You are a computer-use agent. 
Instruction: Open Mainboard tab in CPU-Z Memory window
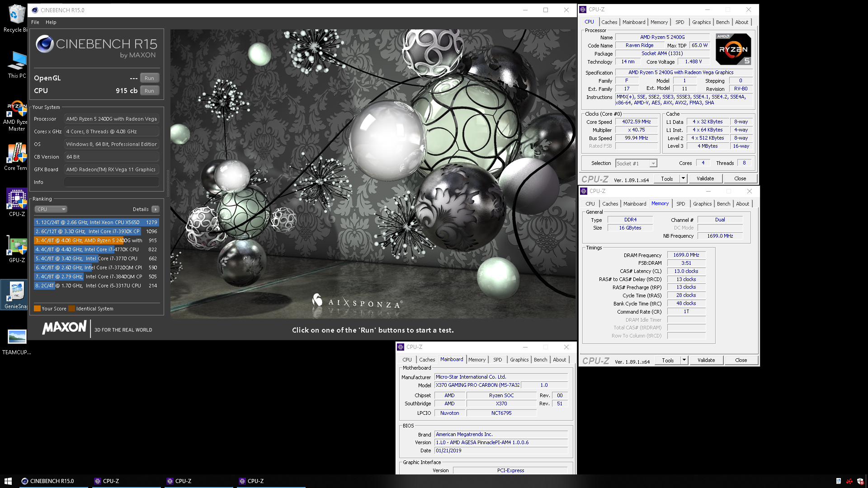click(635, 204)
